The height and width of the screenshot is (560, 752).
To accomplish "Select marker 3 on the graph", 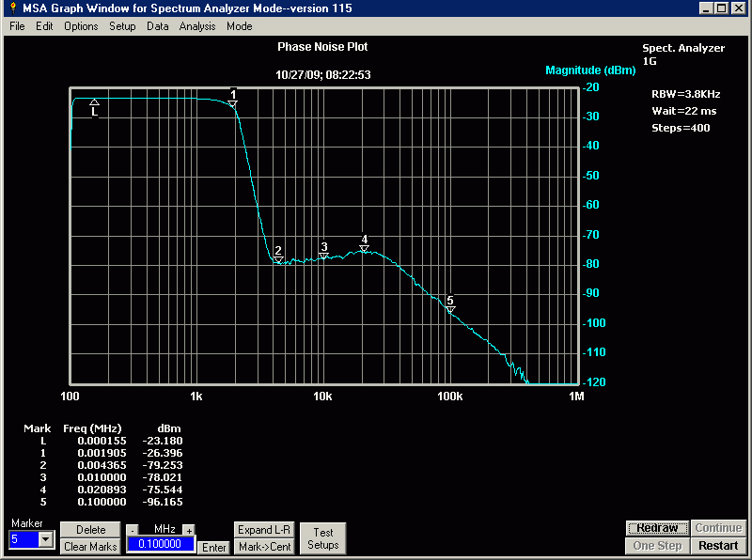I will pyautogui.click(x=324, y=251).
